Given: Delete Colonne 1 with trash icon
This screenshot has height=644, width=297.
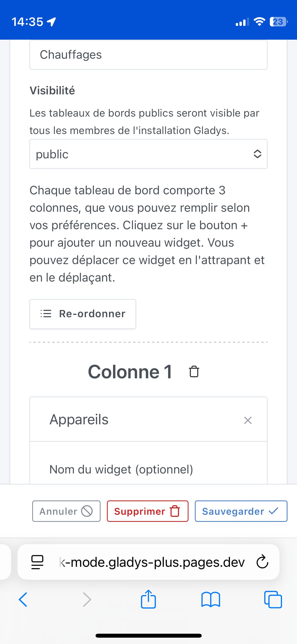Looking at the screenshot, I should (x=194, y=371).
